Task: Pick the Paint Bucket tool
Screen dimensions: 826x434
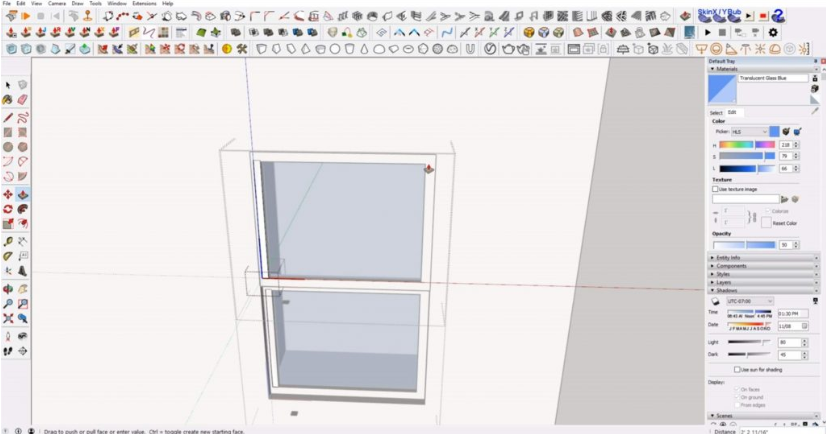Action: [x=8, y=100]
